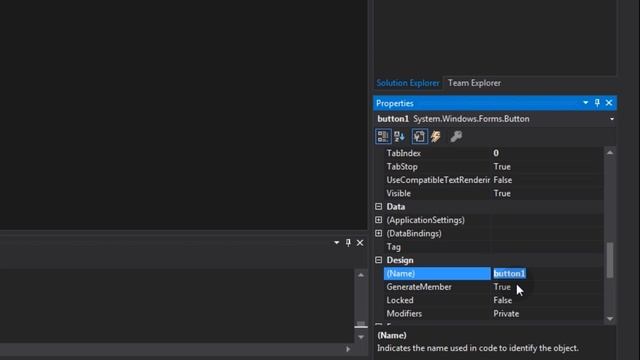640x360 pixels.
Task: Close the bottom-left output panel
Action: (x=360, y=243)
